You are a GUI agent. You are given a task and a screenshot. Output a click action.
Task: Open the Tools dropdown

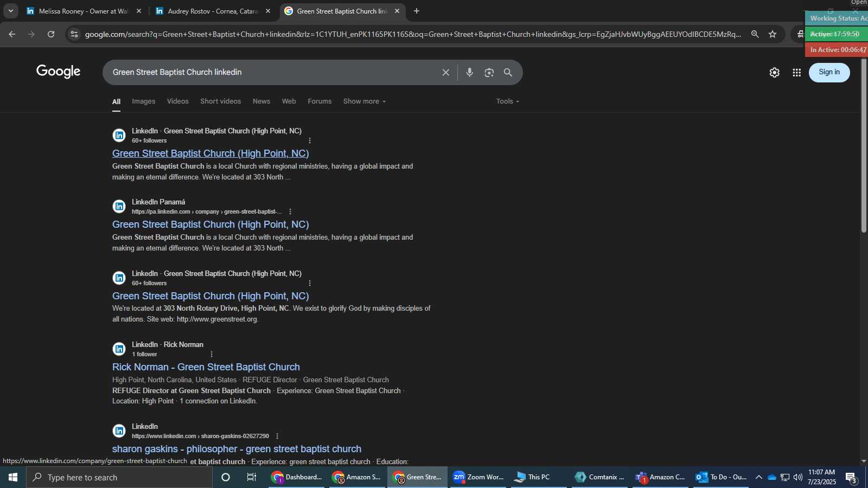click(508, 101)
